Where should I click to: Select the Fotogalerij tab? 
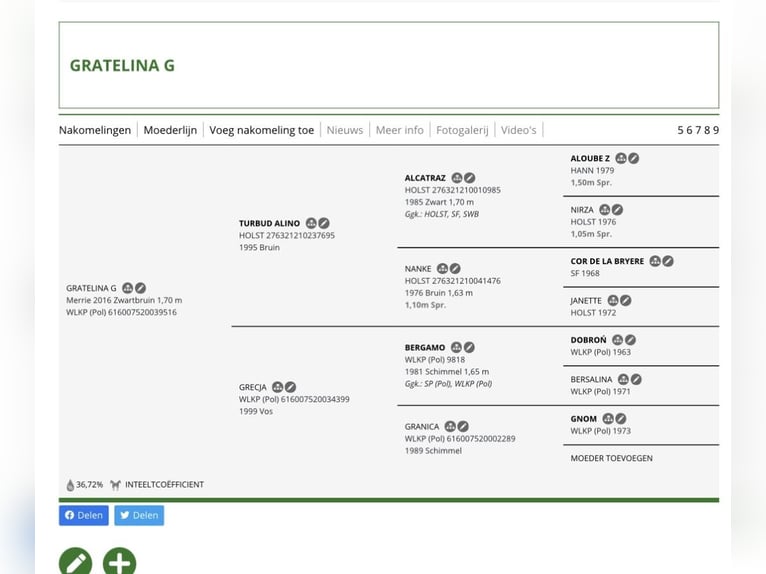[462, 130]
